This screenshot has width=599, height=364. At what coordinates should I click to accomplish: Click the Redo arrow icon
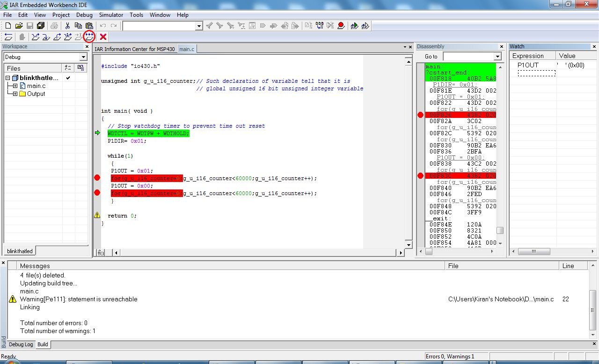click(114, 26)
